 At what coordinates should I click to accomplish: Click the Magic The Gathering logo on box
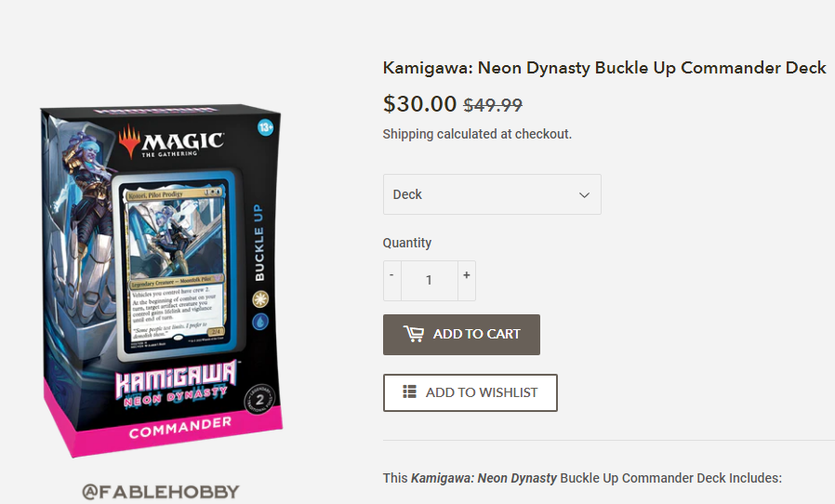click(170, 141)
